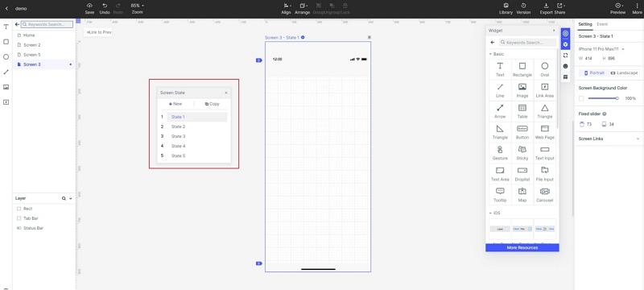Click the Ungroup toolbar icon
Screen dimensions: 644x290
[x=332, y=6]
